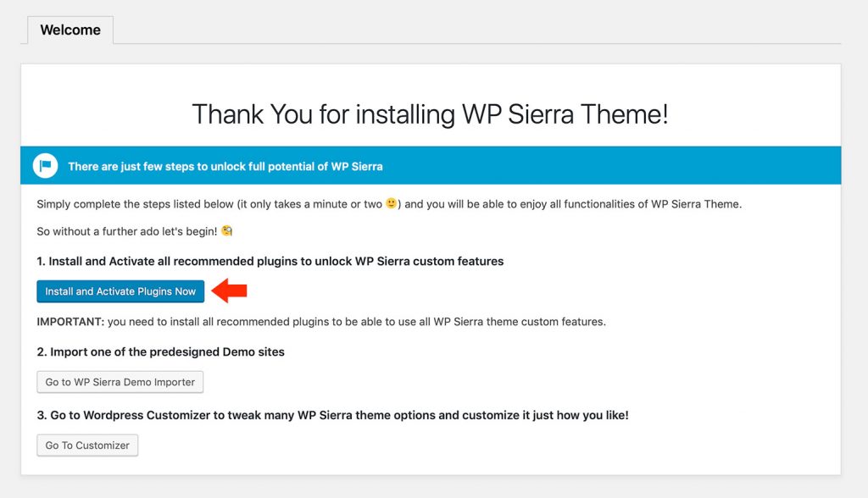Click the 'Simply complete the steps' paragraph
Image resolution: width=868 pixels, height=498 pixels.
[389, 204]
